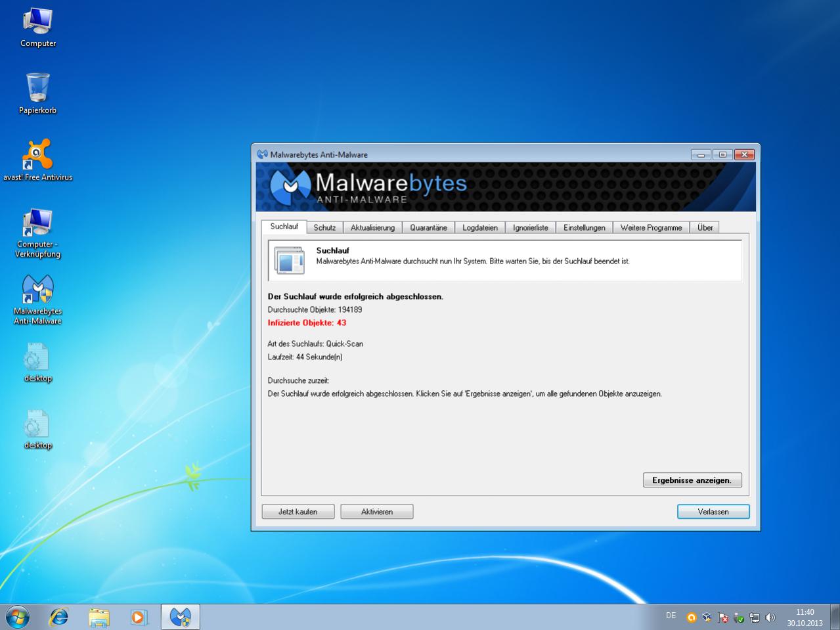
Task: Open Windows Explorer from the taskbar
Action: [99, 617]
